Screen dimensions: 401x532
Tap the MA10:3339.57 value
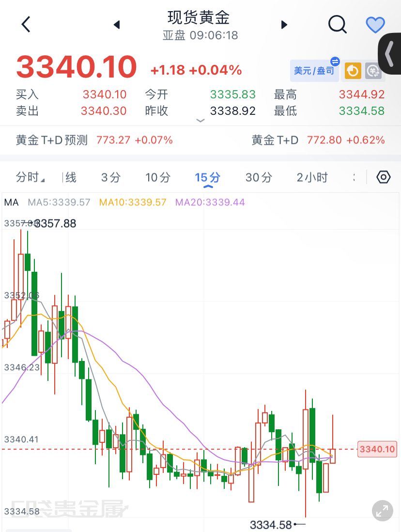[133, 203]
